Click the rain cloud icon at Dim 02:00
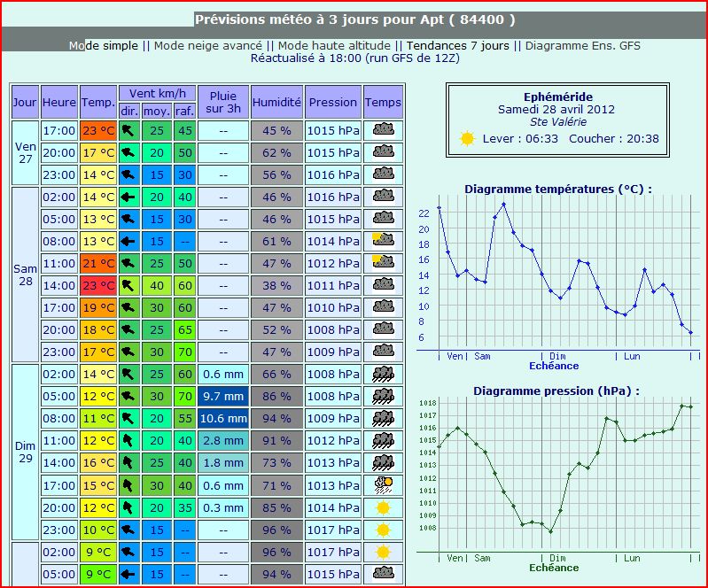This screenshot has height=588, width=708. point(384,374)
